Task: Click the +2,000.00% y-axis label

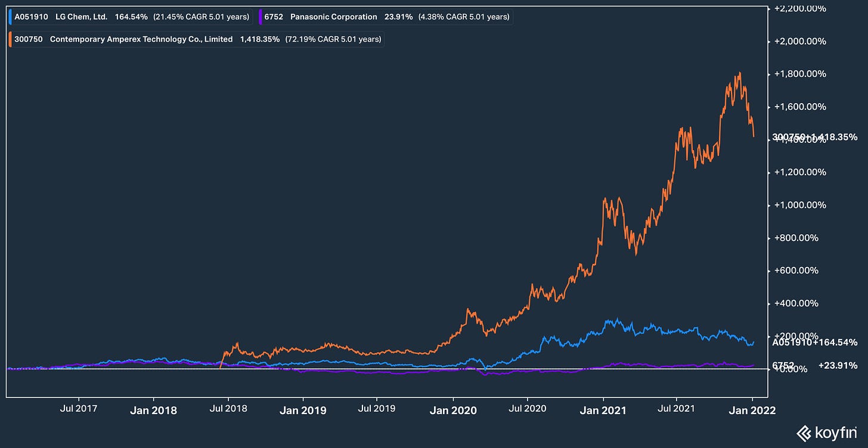Action: pos(799,42)
